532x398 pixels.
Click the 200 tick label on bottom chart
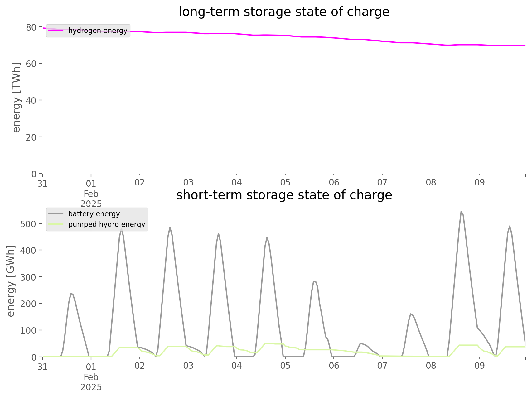29,304
